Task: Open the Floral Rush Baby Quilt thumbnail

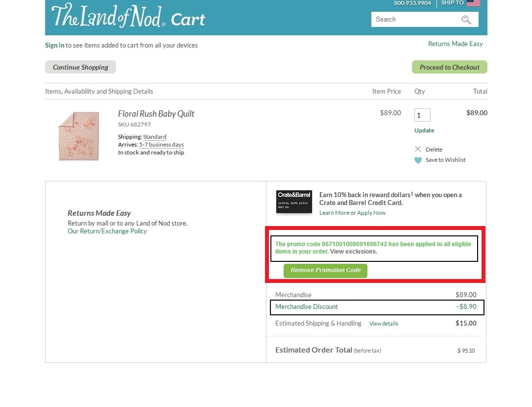Action: (79, 136)
